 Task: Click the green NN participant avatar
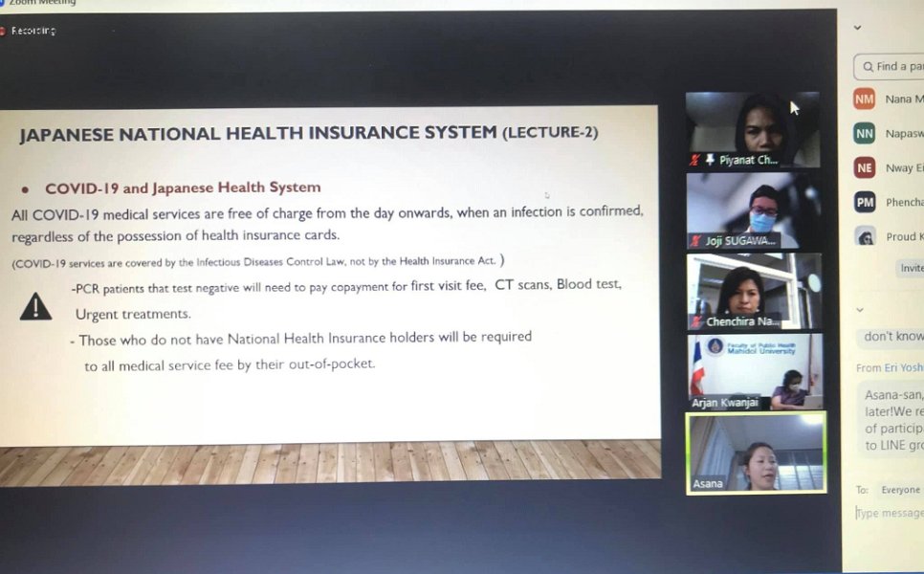[864, 134]
